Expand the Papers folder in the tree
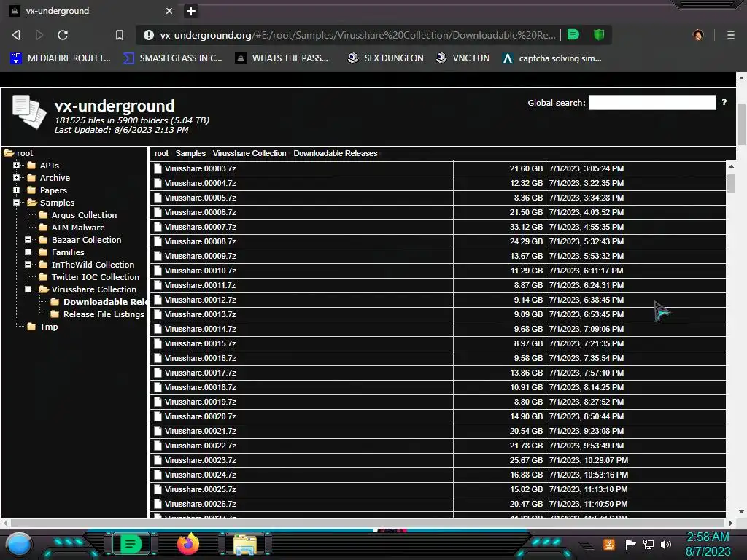Image resolution: width=747 pixels, height=560 pixels. (16, 190)
